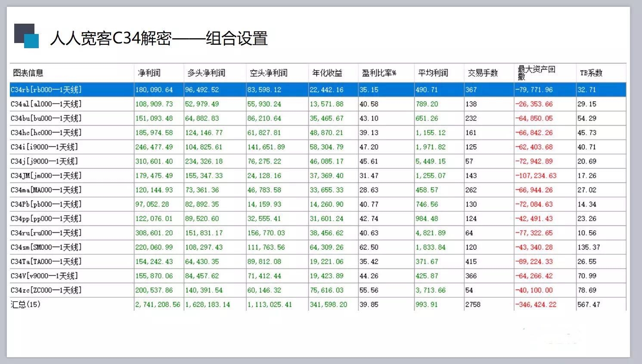642x364 pixels.
Task: Click max drawdown value -79,771.96
Action: tap(534, 90)
